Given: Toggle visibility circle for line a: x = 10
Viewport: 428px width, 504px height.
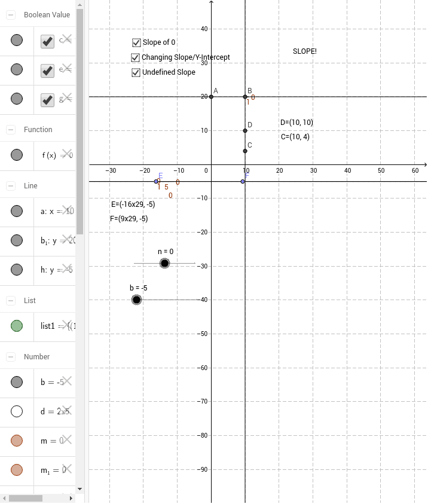Looking at the screenshot, I should click(17, 211).
